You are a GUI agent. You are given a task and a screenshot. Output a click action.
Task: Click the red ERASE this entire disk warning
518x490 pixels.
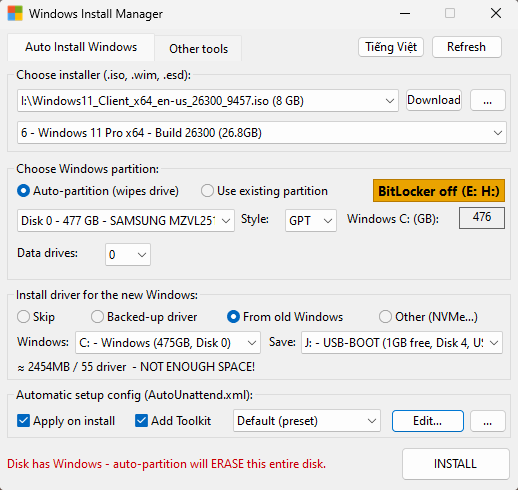click(166, 464)
